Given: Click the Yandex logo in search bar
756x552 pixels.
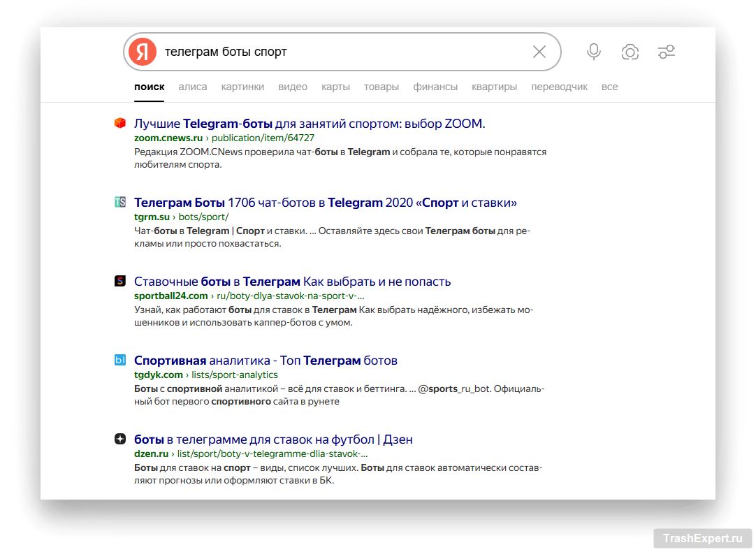Looking at the screenshot, I should [143, 52].
